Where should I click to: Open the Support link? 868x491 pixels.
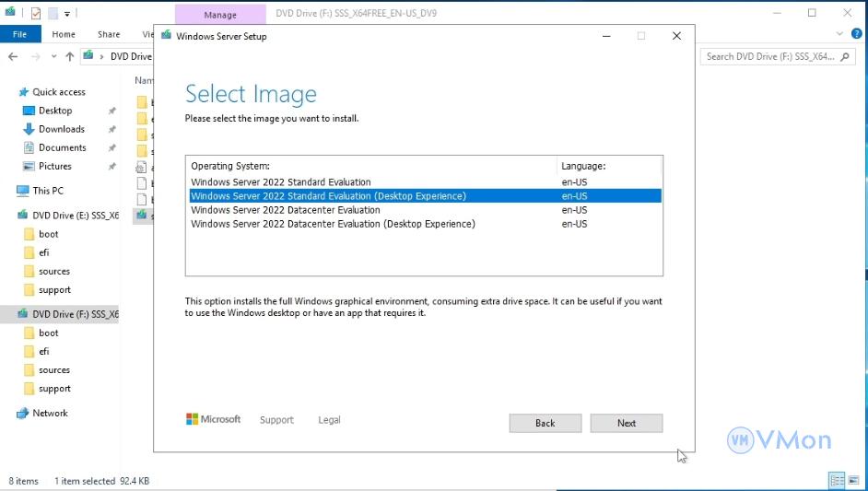click(276, 420)
